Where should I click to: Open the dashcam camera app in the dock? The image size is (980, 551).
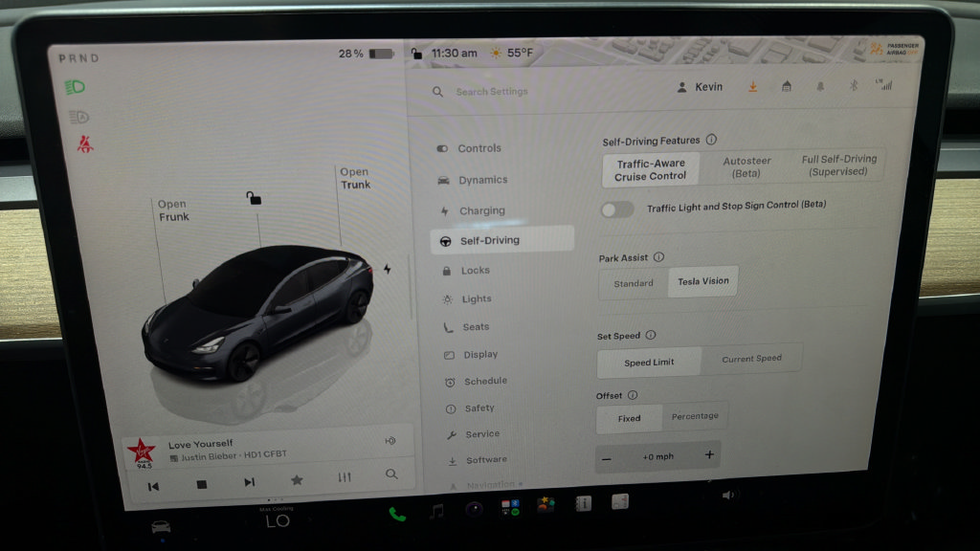[474, 509]
